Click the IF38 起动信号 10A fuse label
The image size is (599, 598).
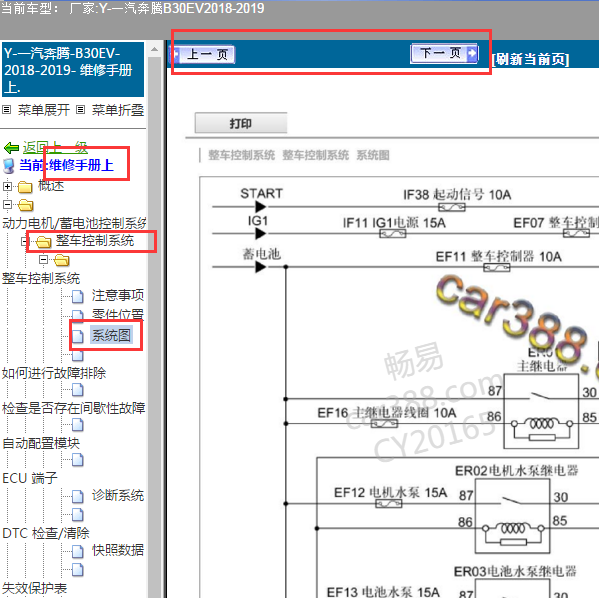[457, 194]
